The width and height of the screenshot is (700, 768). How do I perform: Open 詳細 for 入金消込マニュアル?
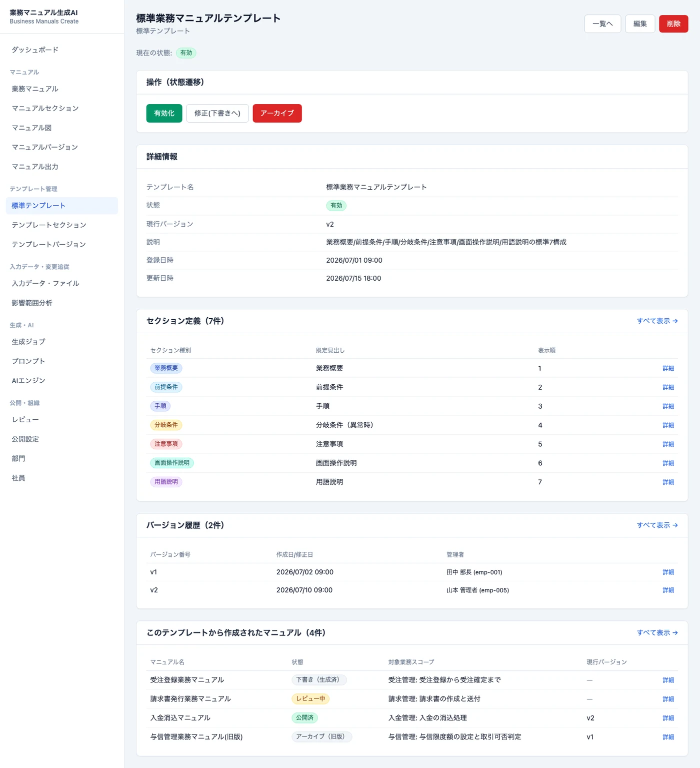(x=668, y=718)
